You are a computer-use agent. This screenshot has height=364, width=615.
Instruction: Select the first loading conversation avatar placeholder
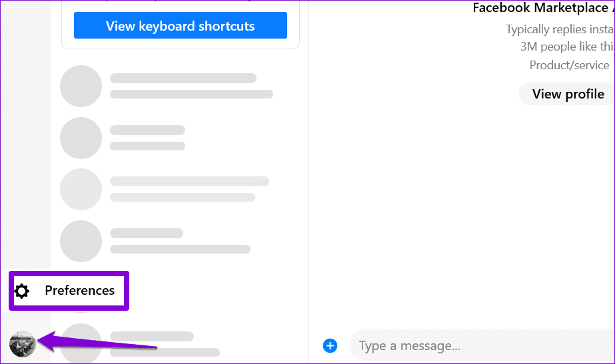pos(81,86)
